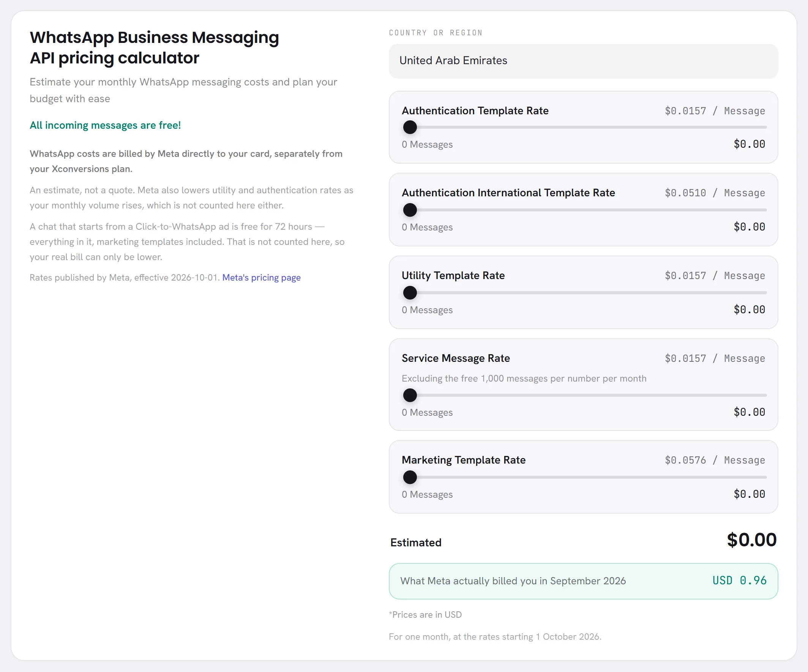
Task: Click the Authentication International Template Rate slider handle
Action: point(410,210)
